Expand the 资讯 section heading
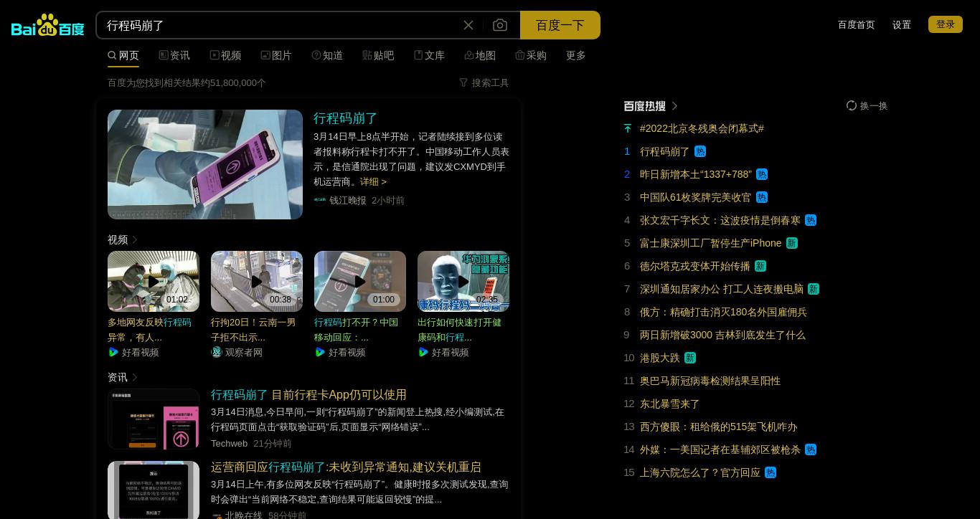980x519 pixels. pos(123,377)
